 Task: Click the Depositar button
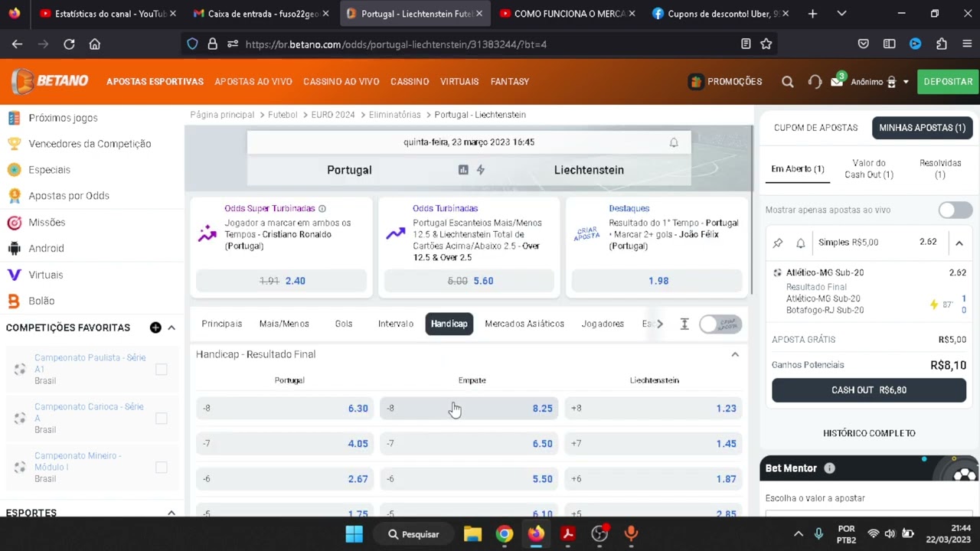point(948,82)
